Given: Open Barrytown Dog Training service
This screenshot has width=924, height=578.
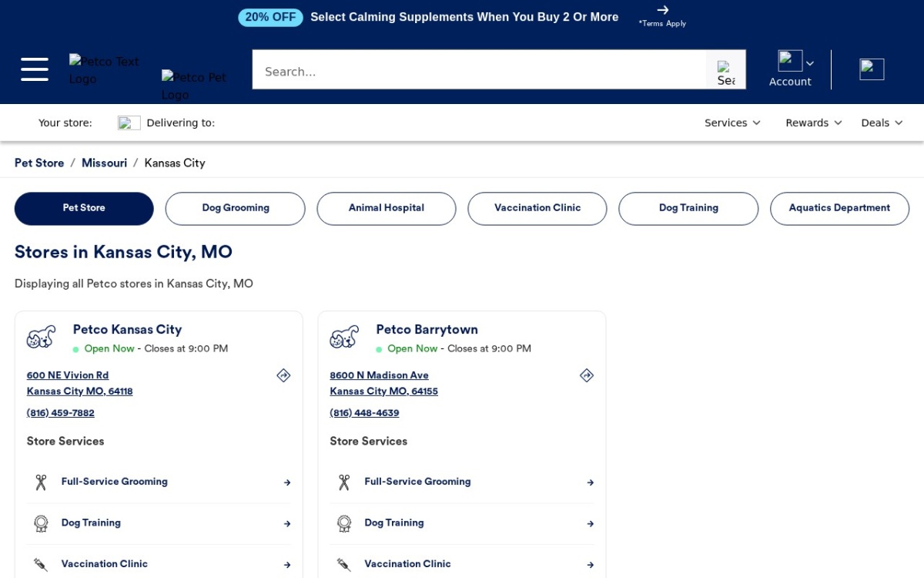Looking at the screenshot, I should point(462,523).
